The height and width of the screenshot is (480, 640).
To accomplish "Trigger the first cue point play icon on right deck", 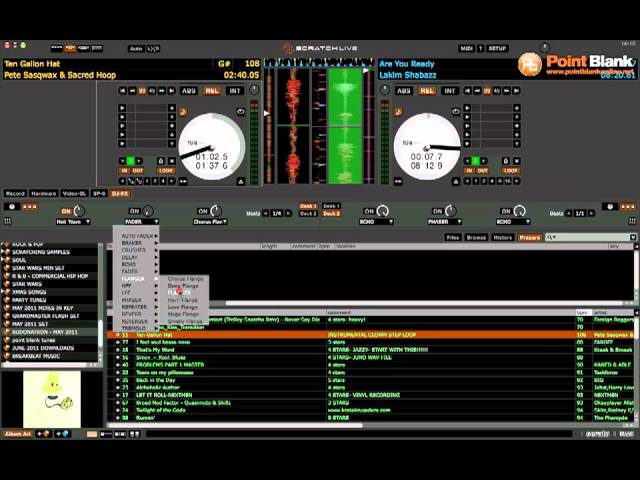I will coord(467,108).
